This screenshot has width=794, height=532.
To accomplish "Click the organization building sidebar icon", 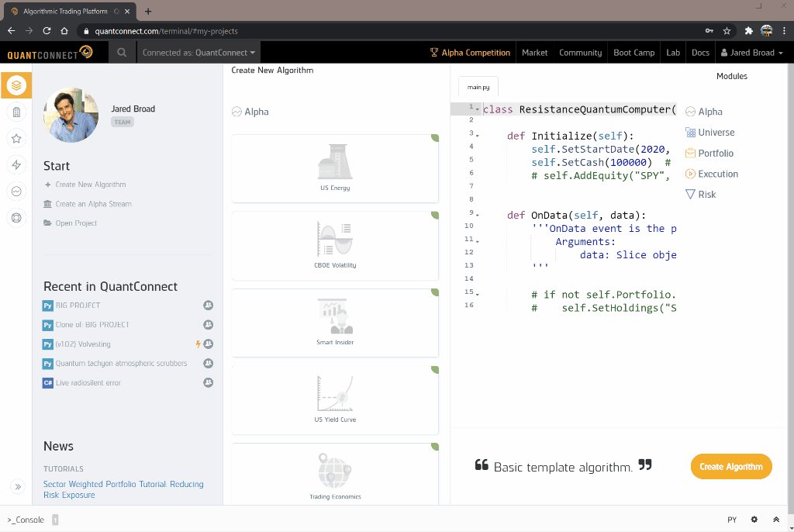I will (x=16, y=112).
